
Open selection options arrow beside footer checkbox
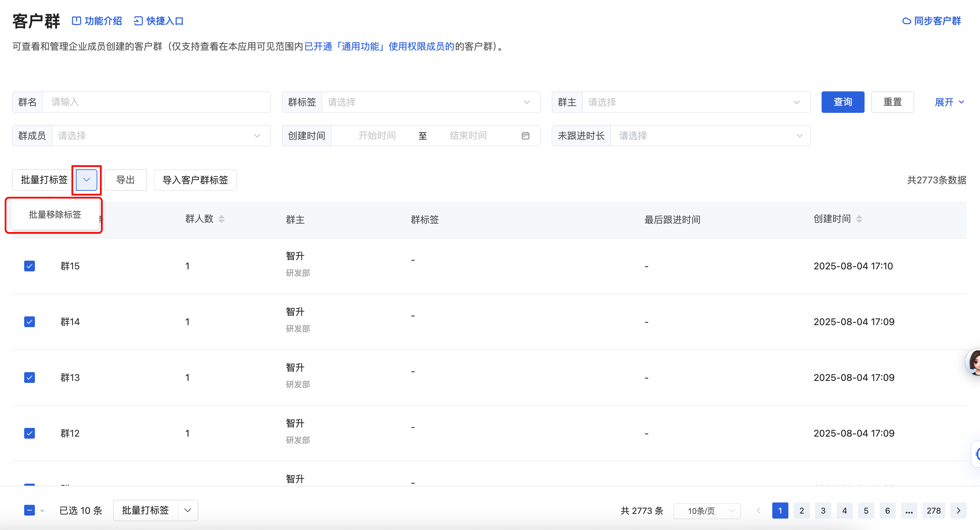42,511
